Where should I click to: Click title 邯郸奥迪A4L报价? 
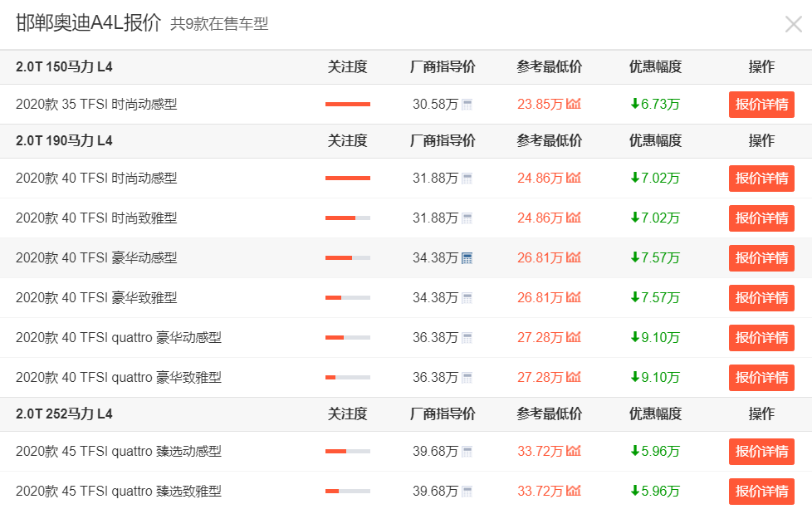coord(89,22)
